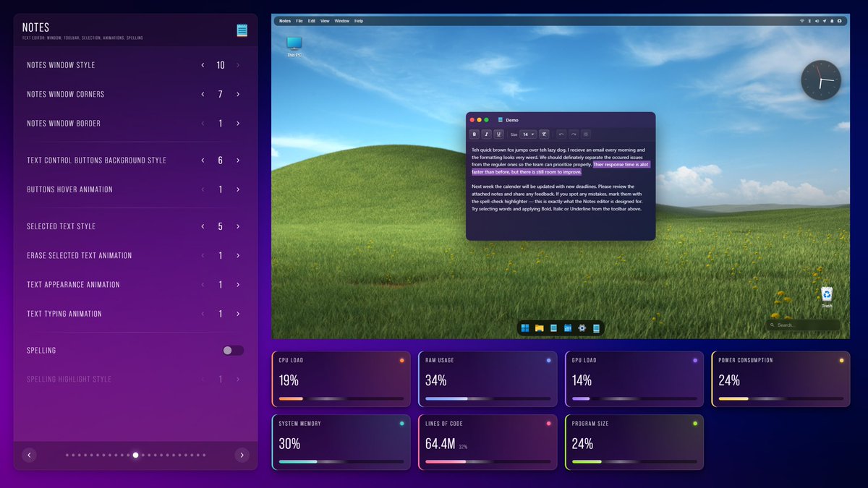Increase Erase Selected Text Animation value
868x488 pixels.
click(238, 255)
